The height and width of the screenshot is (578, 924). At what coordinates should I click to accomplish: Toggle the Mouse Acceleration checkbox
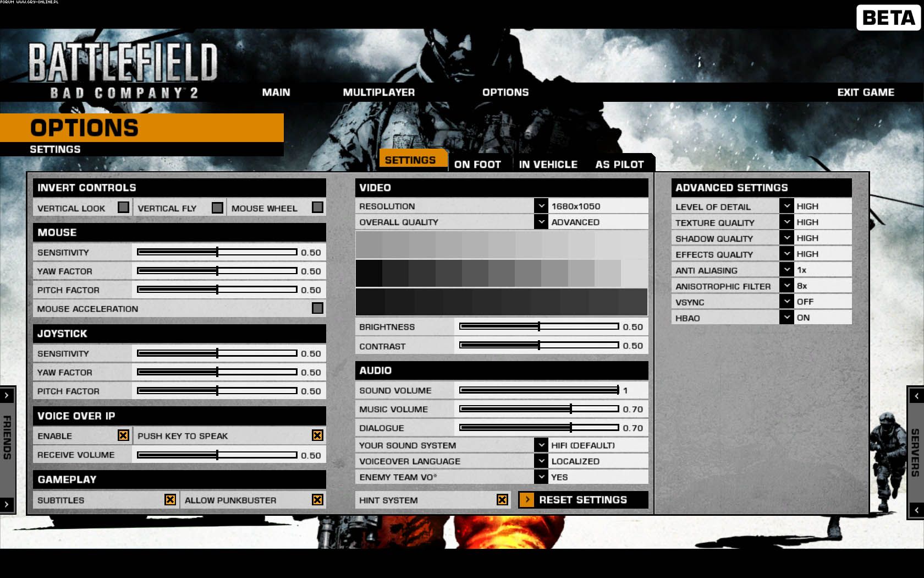317,308
